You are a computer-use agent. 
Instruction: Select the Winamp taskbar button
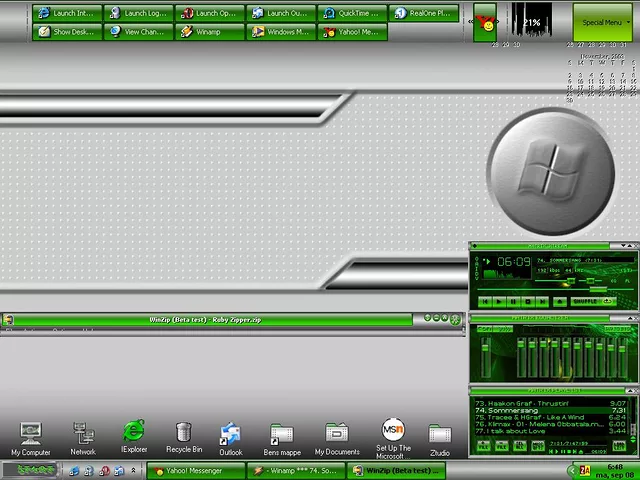pos(296,470)
